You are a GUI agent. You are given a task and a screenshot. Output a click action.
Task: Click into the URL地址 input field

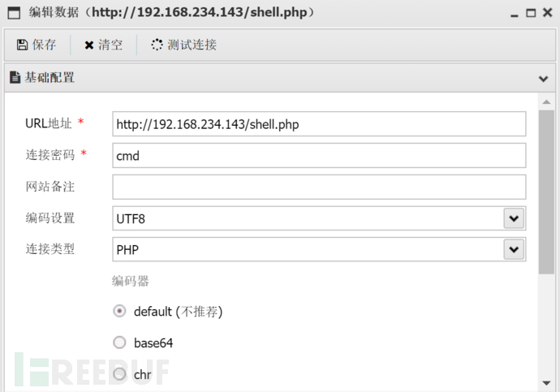click(x=319, y=124)
